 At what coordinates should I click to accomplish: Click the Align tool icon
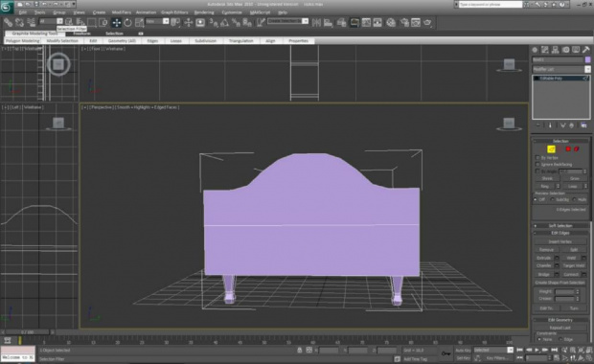tap(328, 22)
